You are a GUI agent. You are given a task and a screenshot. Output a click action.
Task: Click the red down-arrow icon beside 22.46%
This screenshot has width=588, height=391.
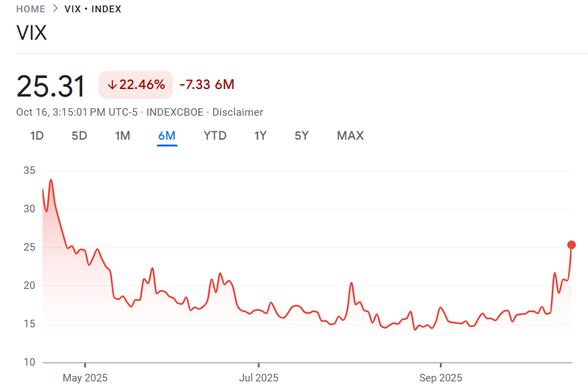pos(112,85)
